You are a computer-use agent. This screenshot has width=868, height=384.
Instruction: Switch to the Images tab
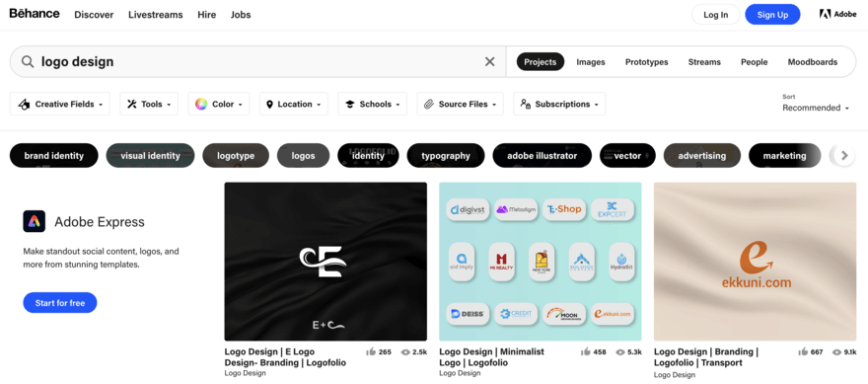pos(591,62)
